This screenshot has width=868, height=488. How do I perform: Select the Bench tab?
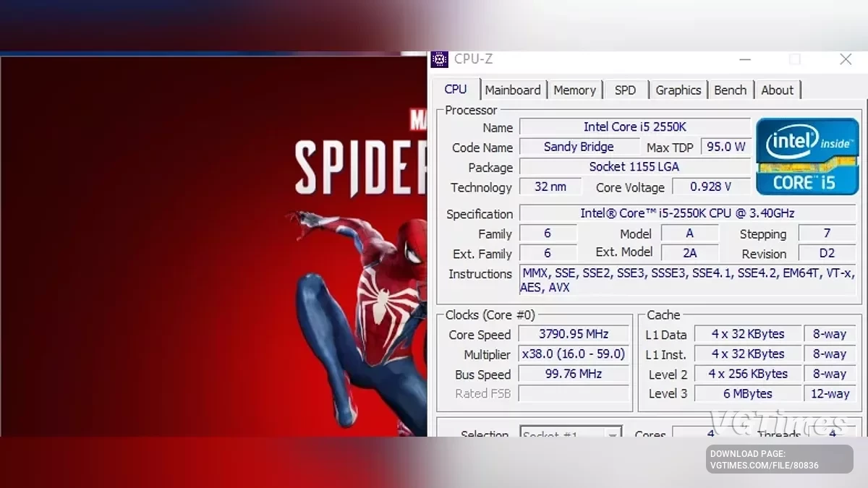pos(730,90)
